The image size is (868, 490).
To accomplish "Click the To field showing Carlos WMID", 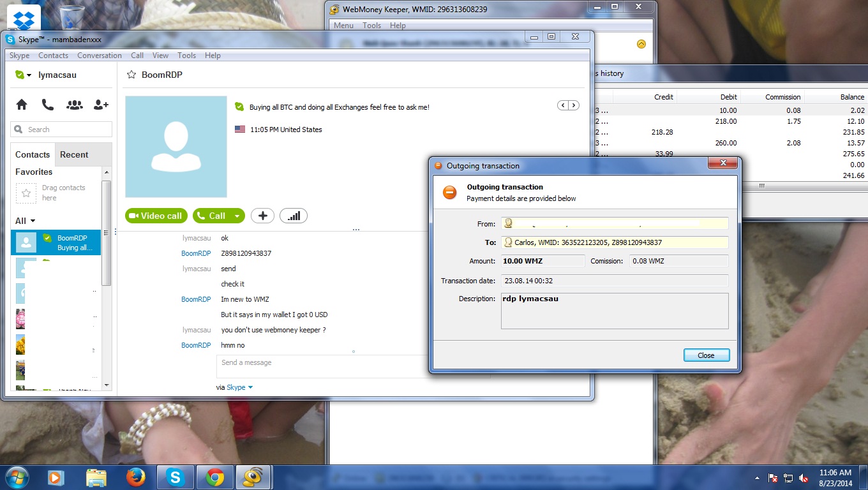I will pos(615,242).
